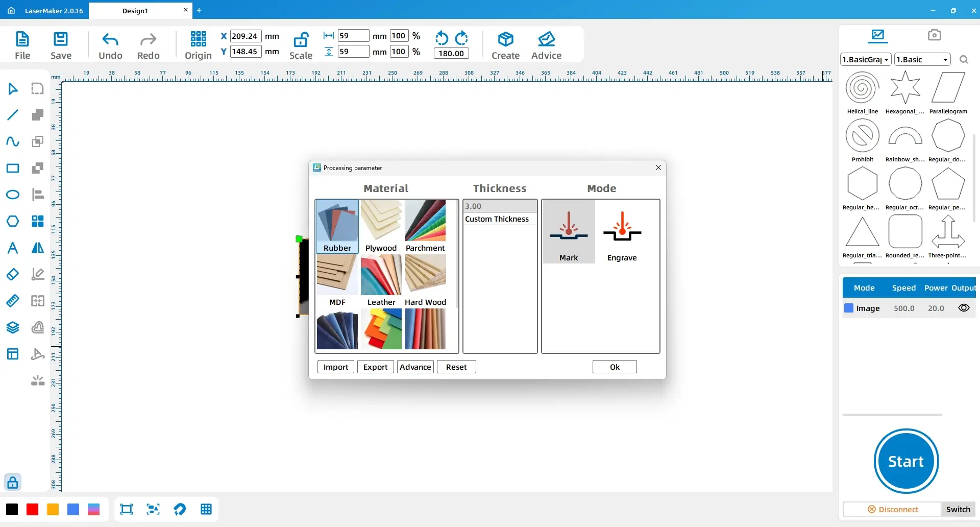
Task: Toggle the bottom-left padlock icon
Action: [x=13, y=482]
